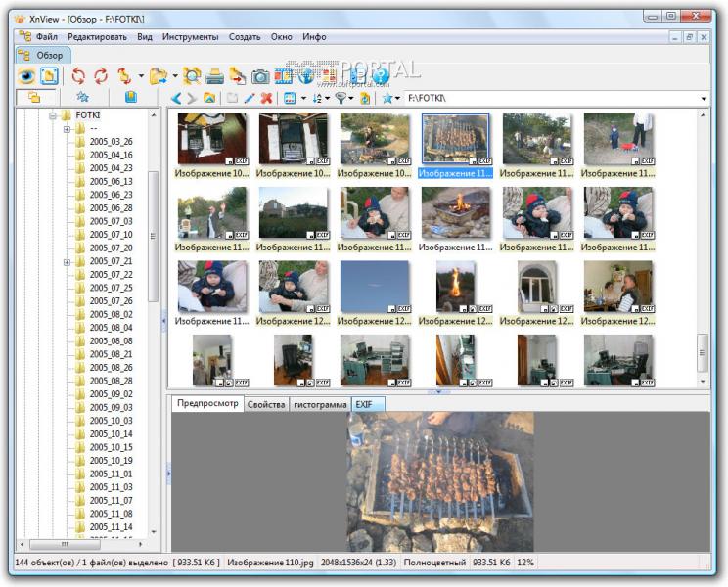This screenshot has width=728, height=587.
Task: Click the blue question mark About icon
Action: (381, 76)
